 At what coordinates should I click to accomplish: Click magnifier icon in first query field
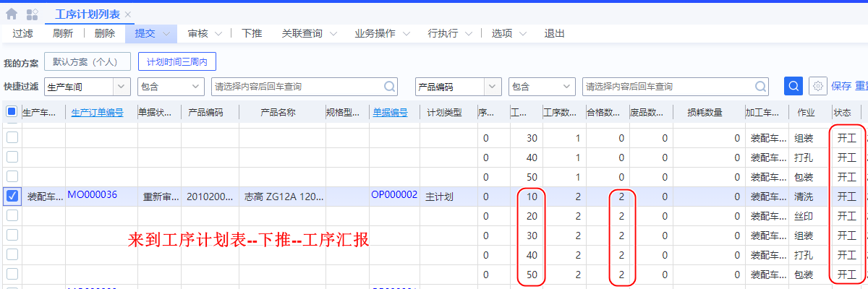coord(390,87)
